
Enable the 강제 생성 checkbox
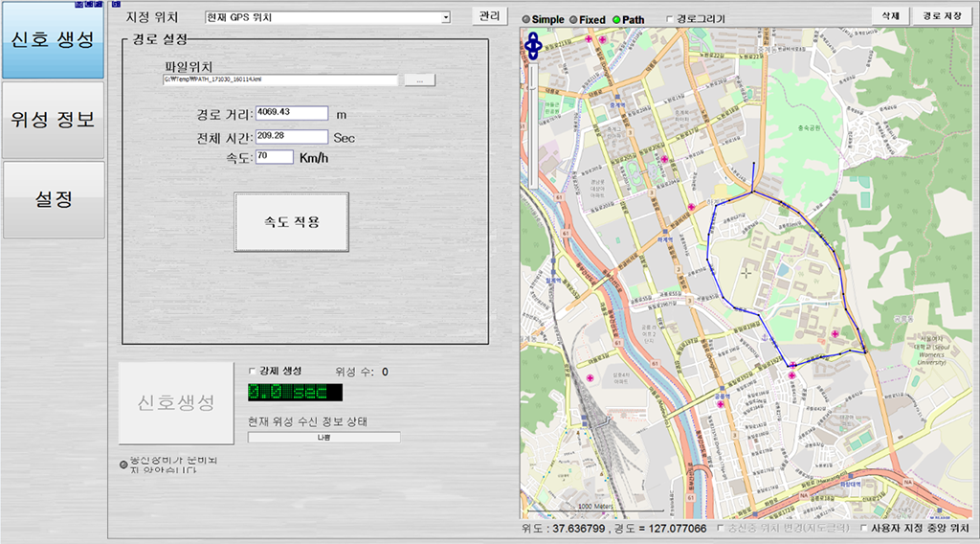[253, 371]
